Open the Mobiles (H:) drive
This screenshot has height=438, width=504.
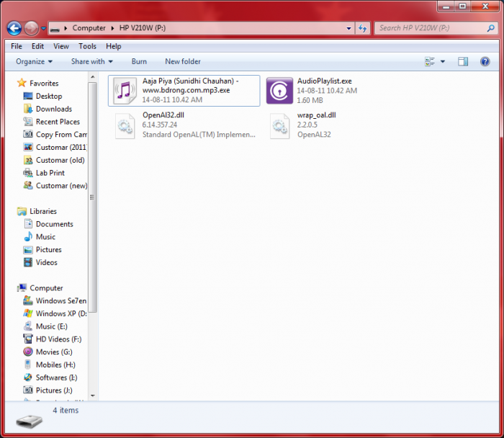[49, 365]
